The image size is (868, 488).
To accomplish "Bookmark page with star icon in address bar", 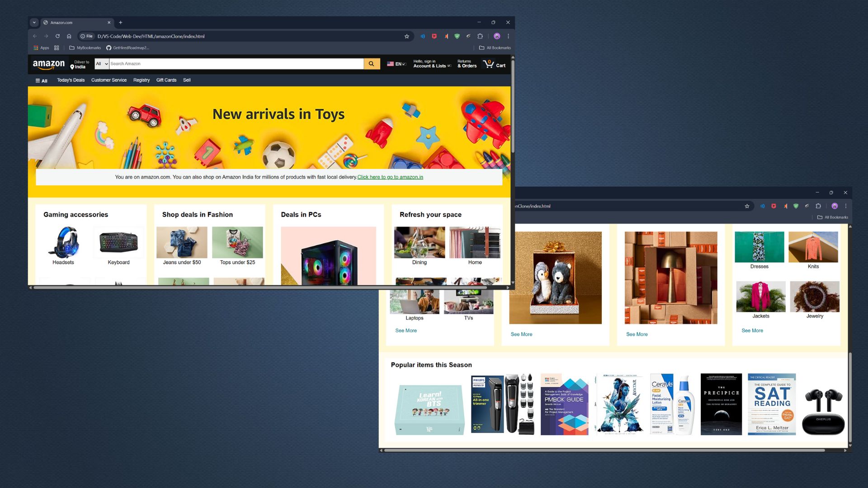I will click(406, 36).
